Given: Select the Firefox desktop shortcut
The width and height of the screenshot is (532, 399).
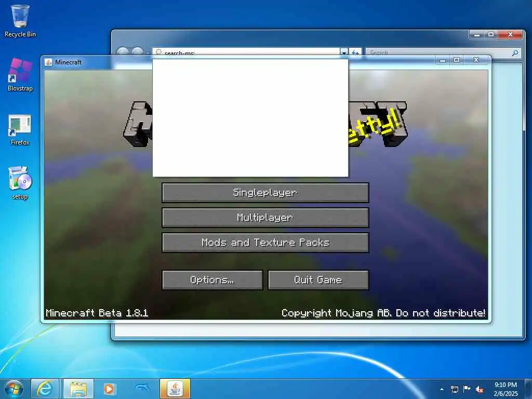Looking at the screenshot, I should (20, 130).
